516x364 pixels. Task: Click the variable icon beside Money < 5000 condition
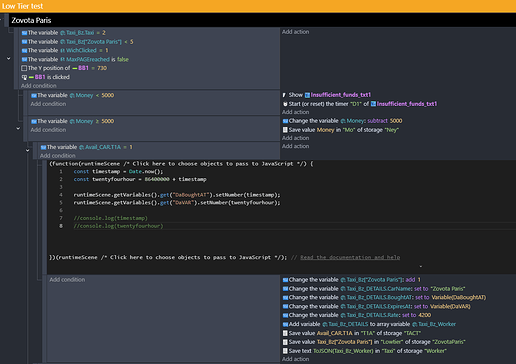tap(34, 96)
